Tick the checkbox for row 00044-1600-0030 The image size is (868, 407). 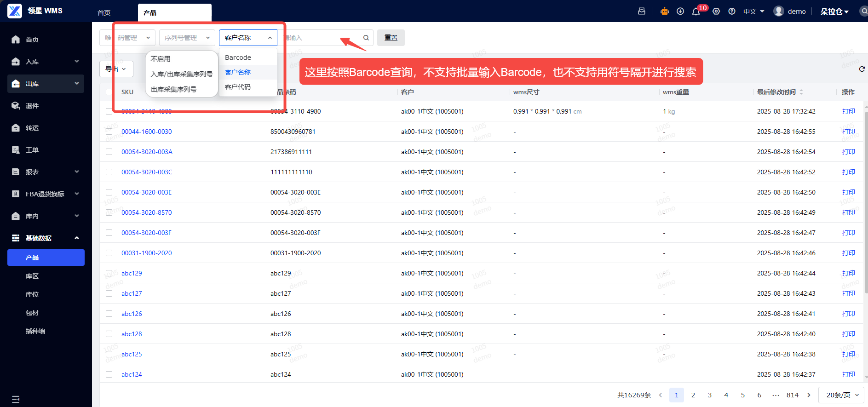(109, 132)
